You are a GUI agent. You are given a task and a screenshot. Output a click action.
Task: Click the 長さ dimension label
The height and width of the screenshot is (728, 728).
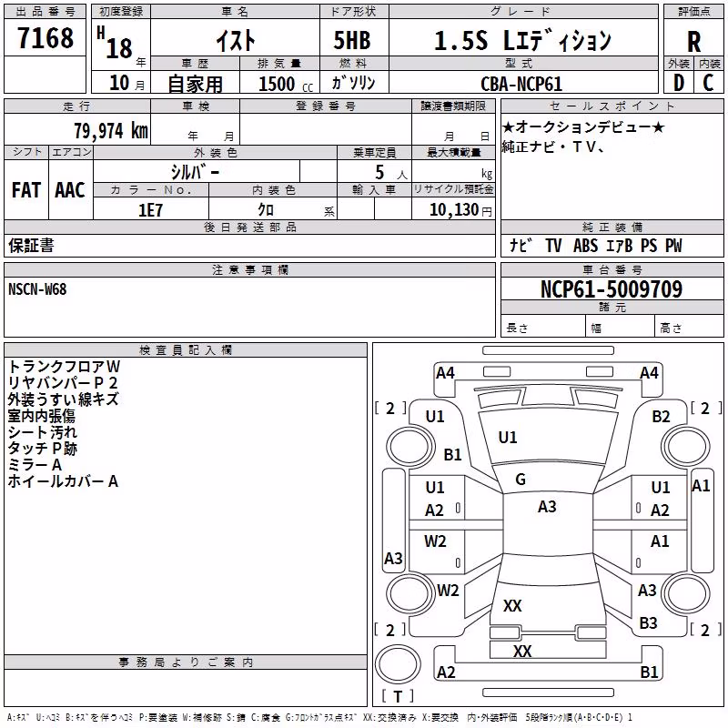[x=517, y=329]
